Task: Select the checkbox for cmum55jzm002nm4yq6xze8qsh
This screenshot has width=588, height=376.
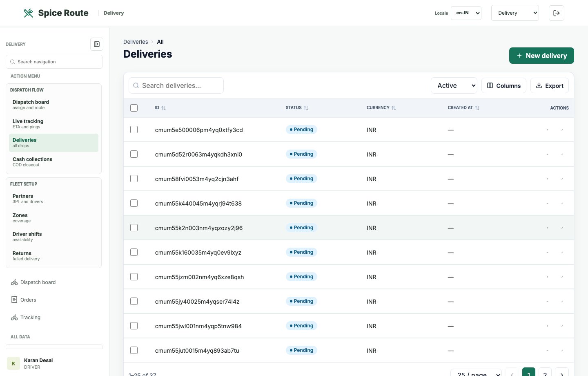Action: click(x=134, y=277)
